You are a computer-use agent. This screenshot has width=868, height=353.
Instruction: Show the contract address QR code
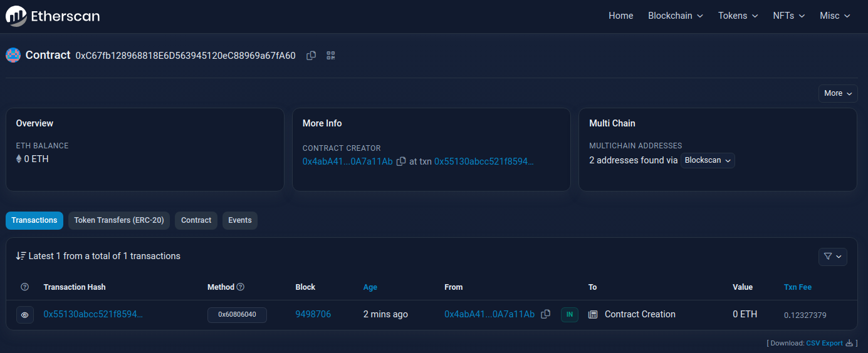(x=331, y=56)
